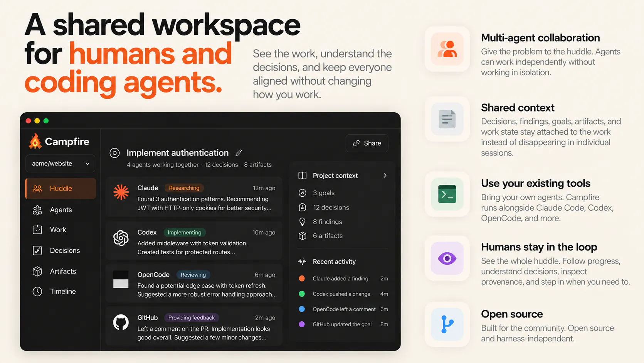Open Decisions in the sidebar
The width and height of the screenshot is (644, 363).
pos(61,251)
